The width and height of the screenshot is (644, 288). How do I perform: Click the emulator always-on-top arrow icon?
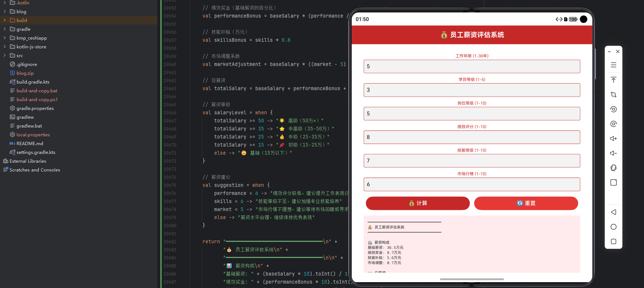[x=614, y=80]
